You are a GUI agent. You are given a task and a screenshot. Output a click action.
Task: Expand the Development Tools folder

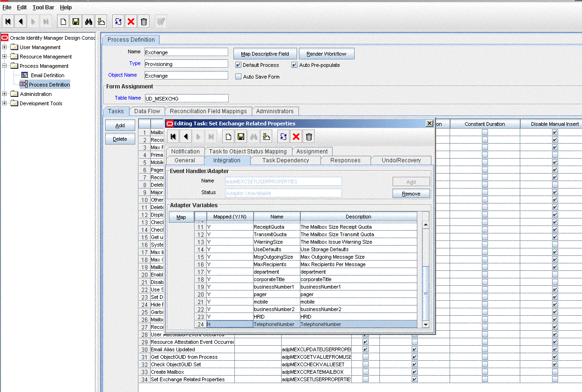coord(5,103)
